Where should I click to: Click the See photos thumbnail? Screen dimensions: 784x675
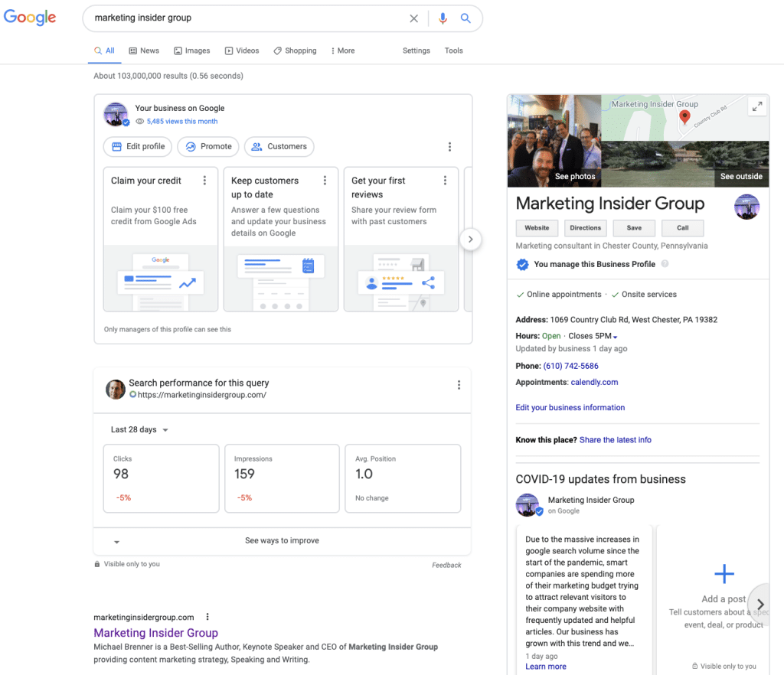point(573,176)
